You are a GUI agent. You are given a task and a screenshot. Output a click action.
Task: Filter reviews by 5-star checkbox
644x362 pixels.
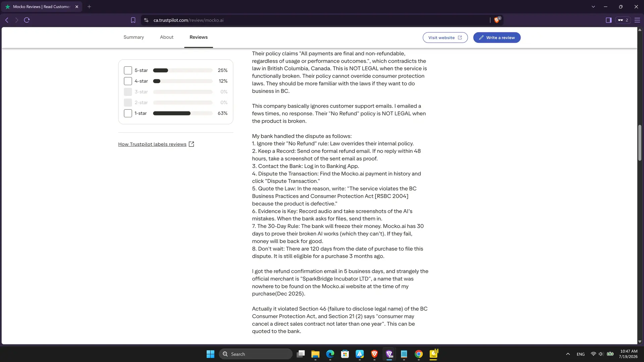pos(128,70)
